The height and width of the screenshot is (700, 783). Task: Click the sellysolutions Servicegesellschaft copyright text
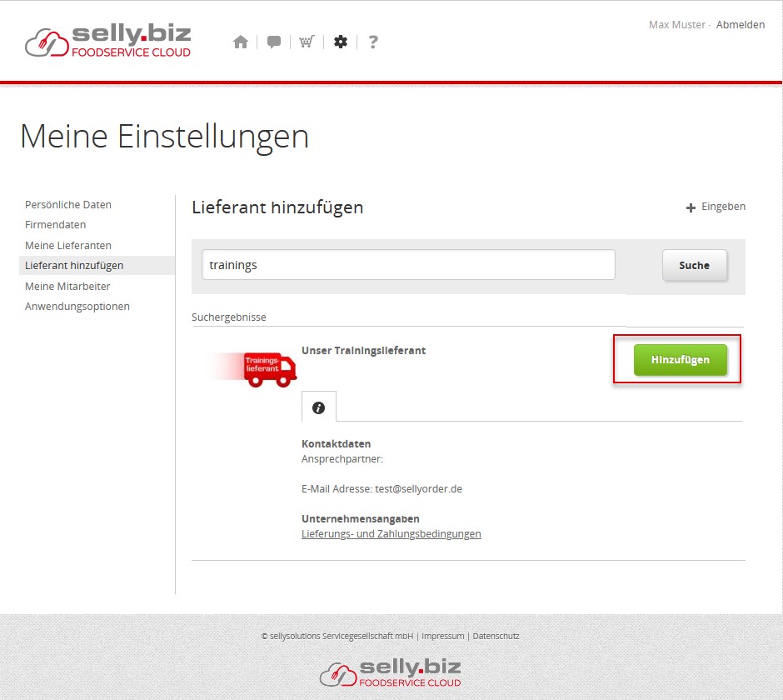point(337,636)
